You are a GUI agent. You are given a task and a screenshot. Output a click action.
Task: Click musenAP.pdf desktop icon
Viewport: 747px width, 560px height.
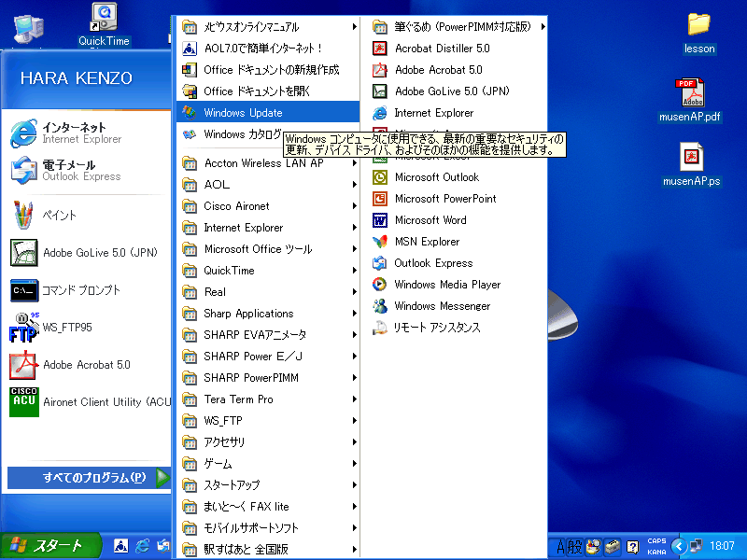click(690, 100)
